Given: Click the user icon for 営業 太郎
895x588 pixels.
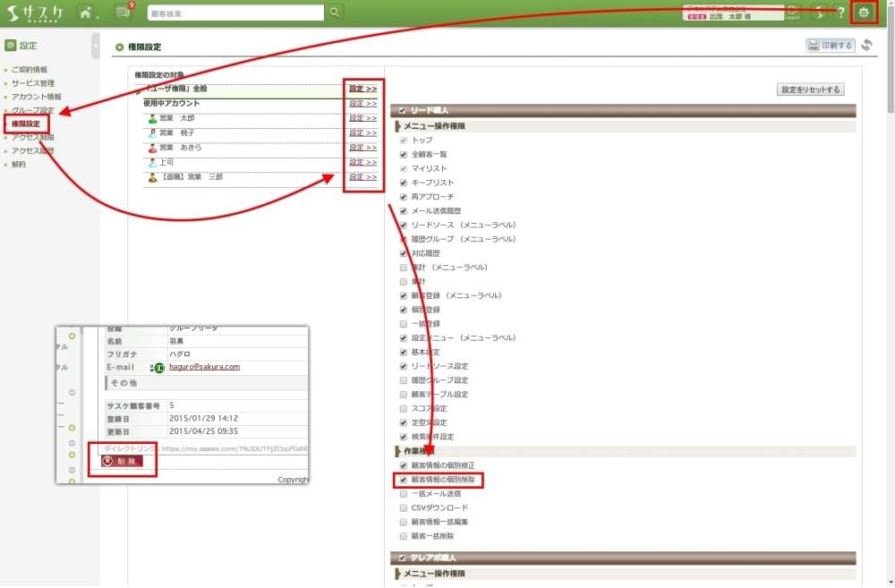Looking at the screenshot, I should 152,118.
